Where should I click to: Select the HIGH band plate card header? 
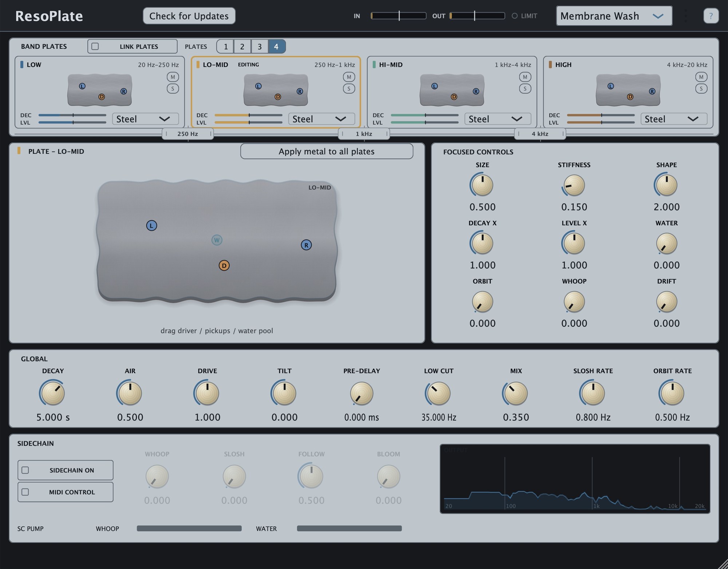click(x=628, y=65)
